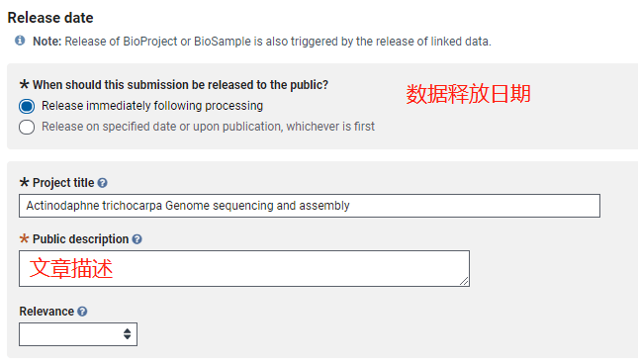The width and height of the screenshot is (638, 364).
Task: Open the Relevance dropdown box
Action: click(78, 334)
